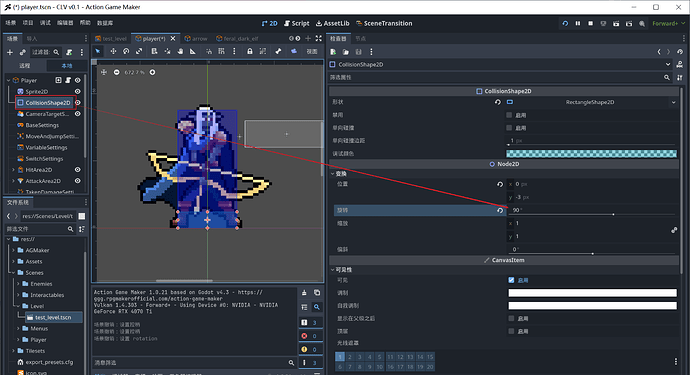Expand the Enemies folder
This screenshot has height=375, width=690.
pyautogui.click(x=18, y=284)
